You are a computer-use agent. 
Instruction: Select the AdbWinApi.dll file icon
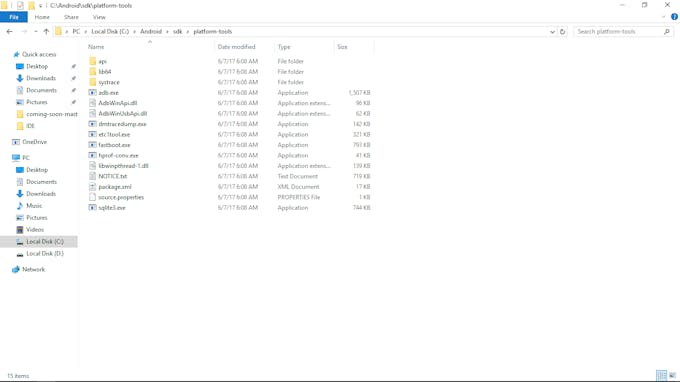pyautogui.click(x=92, y=103)
